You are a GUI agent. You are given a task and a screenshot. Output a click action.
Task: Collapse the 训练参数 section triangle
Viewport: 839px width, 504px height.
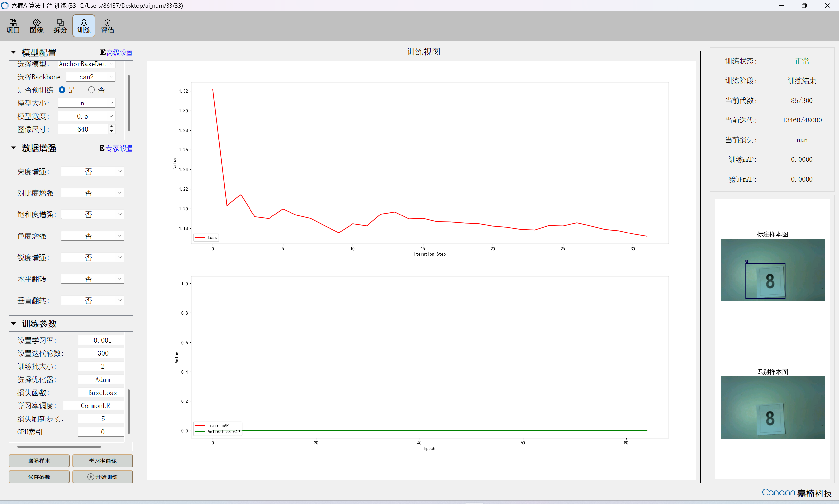(x=13, y=323)
